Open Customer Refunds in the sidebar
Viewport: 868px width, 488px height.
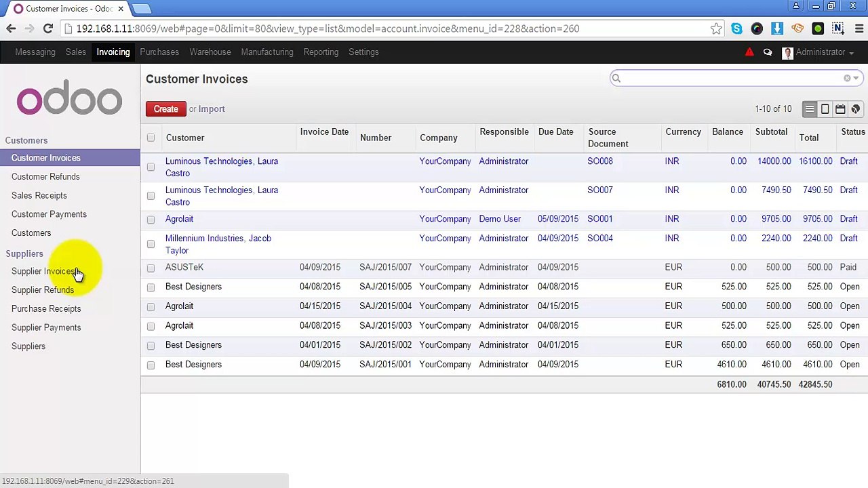point(45,177)
